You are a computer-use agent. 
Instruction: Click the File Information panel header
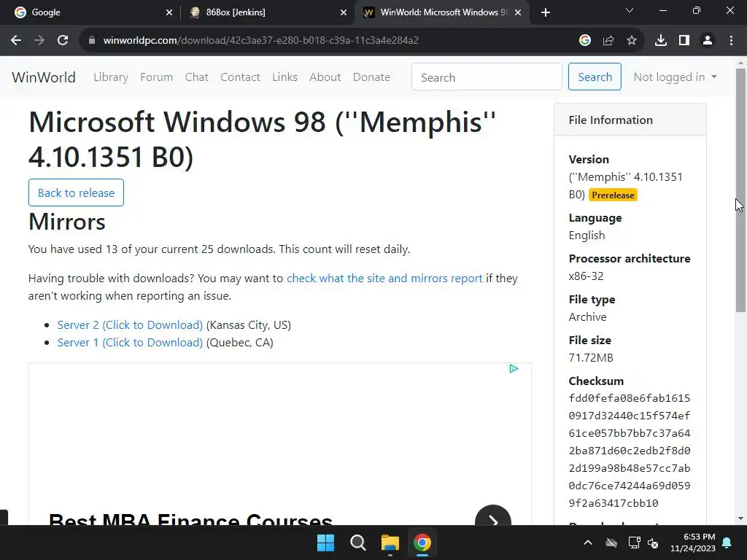tap(630, 120)
